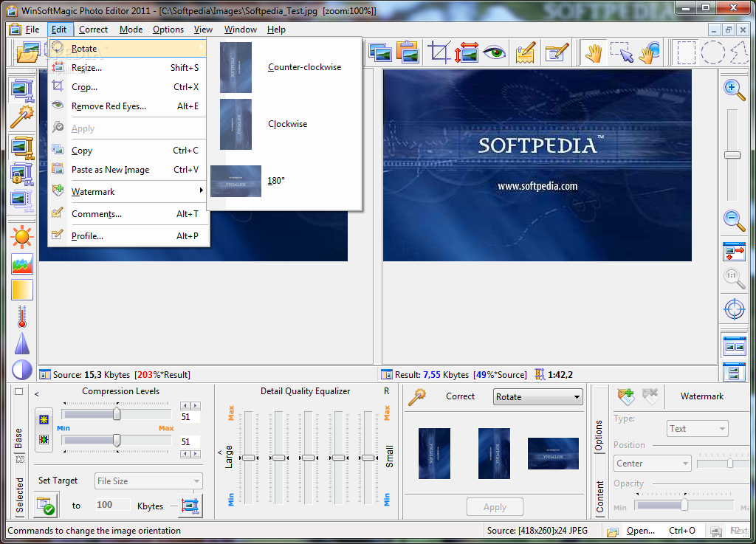Image resolution: width=756 pixels, height=544 pixels.
Task: Choose the rectangular selection shape
Action: 686,52
